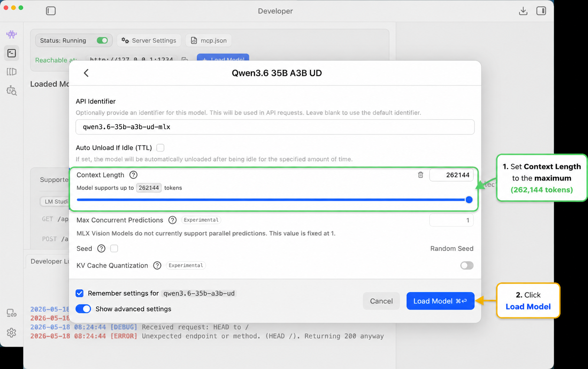
Task: Enable the Auto Unload If Idle checkbox
Action: [160, 148]
